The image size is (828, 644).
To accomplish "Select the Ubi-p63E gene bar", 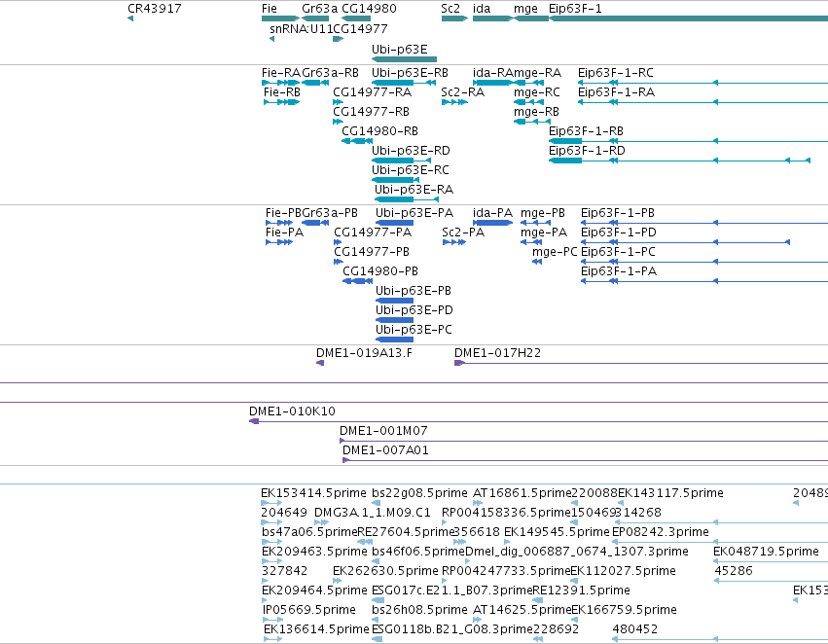I will [x=404, y=59].
